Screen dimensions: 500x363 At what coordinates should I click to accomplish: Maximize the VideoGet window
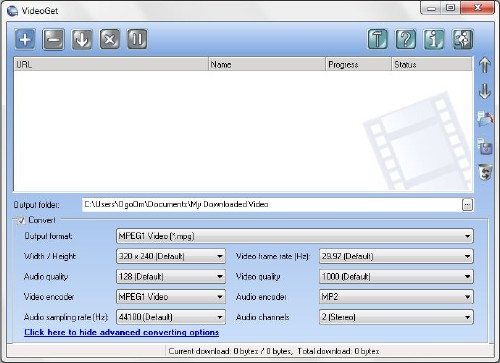pyautogui.click(x=451, y=8)
